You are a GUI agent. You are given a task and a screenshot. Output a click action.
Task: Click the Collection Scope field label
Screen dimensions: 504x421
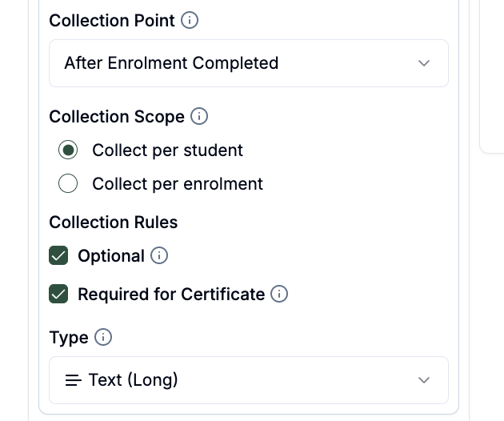117,117
